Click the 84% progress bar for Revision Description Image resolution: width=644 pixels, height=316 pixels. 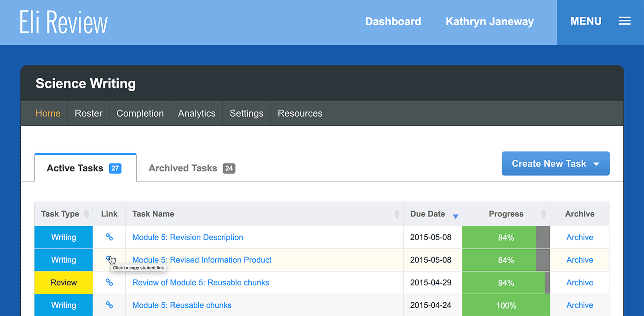(506, 237)
